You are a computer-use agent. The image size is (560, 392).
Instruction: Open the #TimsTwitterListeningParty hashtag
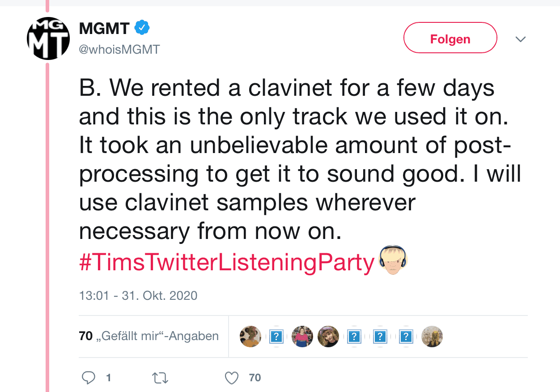(226, 262)
